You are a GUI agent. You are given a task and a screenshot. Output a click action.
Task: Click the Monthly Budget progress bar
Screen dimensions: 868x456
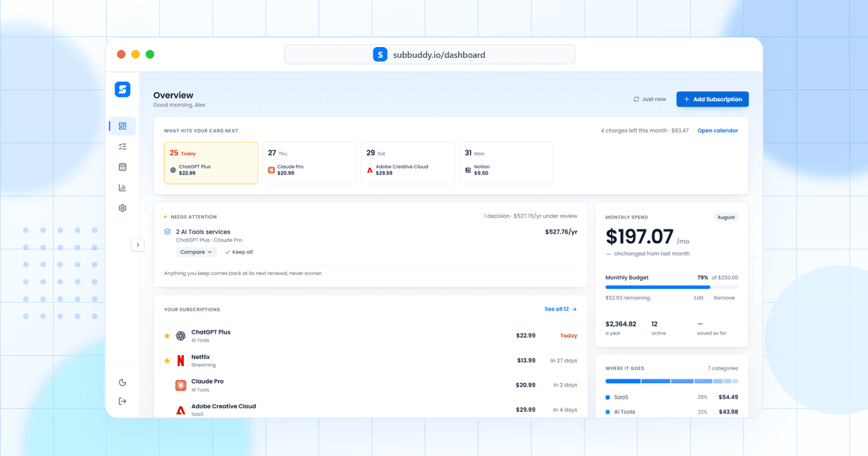click(672, 287)
